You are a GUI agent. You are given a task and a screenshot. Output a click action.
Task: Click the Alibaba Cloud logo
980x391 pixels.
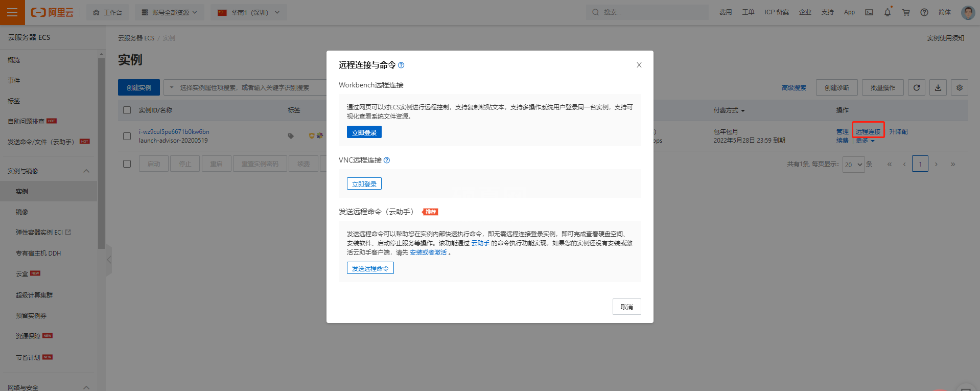pyautogui.click(x=52, y=12)
